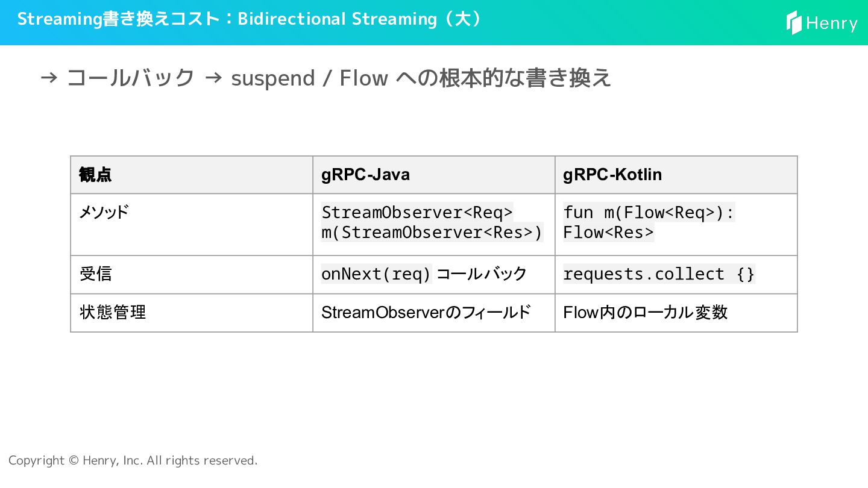
Task: Click the Flow内のローカル変数 cell
Action: [645, 312]
